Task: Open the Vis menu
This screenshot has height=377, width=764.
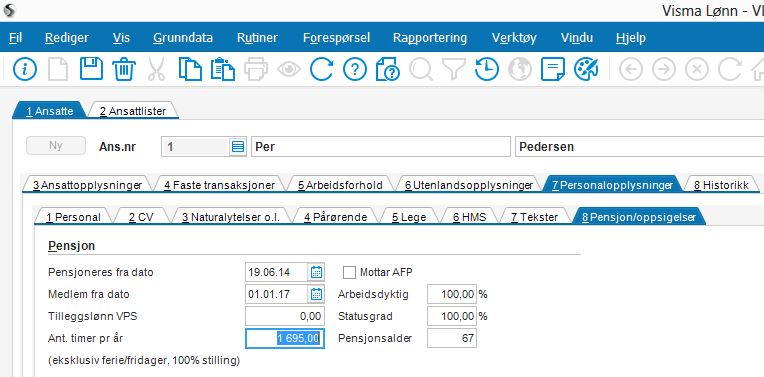Action: 121,38
